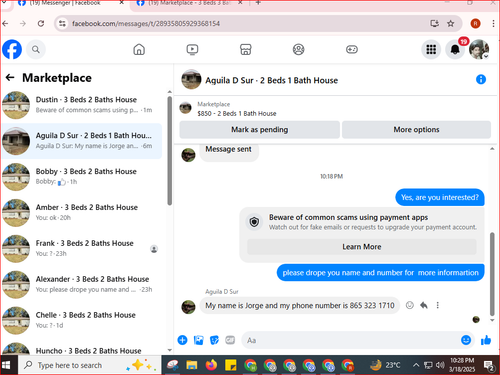Open Dustin 3 Beds 2 Baths conversation
The width and height of the screenshot is (500, 375).
pos(82,105)
